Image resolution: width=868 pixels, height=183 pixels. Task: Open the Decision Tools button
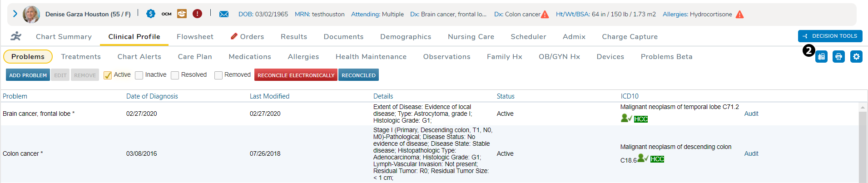point(830,36)
